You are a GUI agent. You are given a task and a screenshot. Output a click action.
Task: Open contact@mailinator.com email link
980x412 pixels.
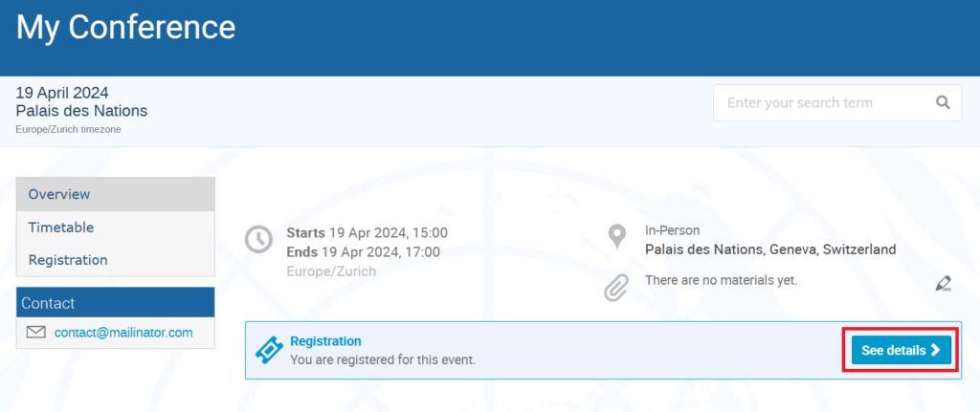tap(123, 333)
